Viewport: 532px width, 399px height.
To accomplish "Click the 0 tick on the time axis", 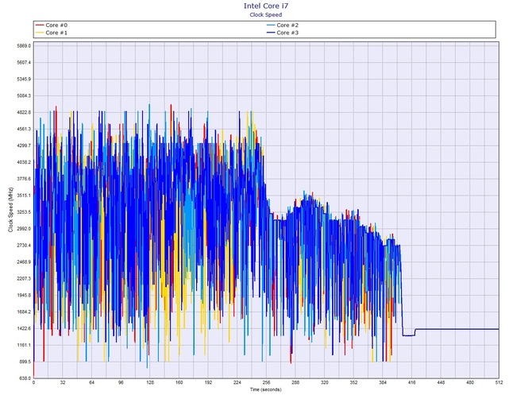I will click(33, 384).
